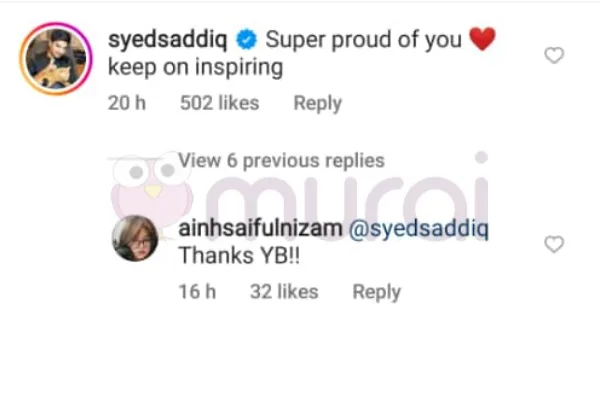The width and height of the screenshot is (600, 400).
Task: Like syedsaddiq's comment with the heart icon
Action: 554,56
